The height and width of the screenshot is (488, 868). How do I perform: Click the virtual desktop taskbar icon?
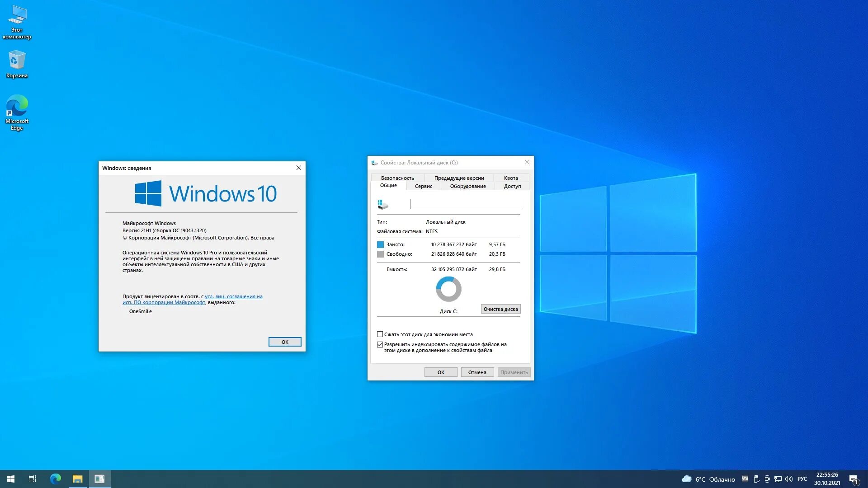32,479
